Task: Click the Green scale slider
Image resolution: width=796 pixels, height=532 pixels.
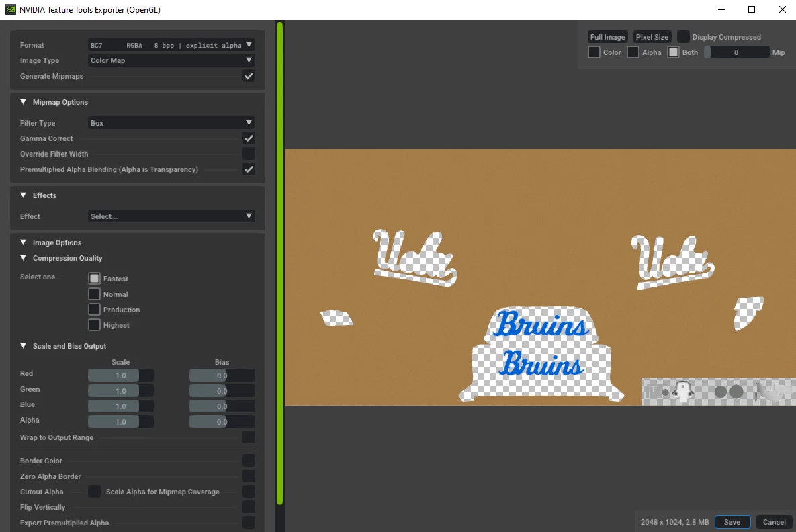Action: [121, 391]
